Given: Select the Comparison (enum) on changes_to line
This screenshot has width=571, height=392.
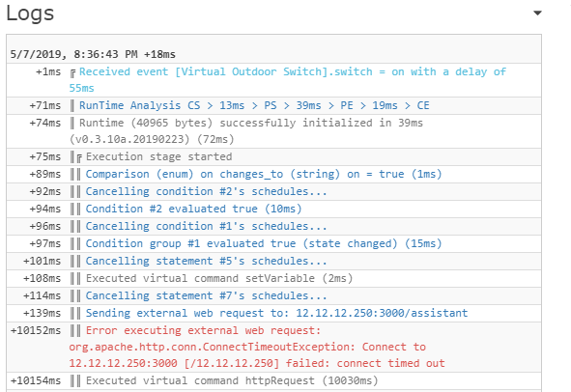Looking at the screenshot, I should (x=264, y=174).
